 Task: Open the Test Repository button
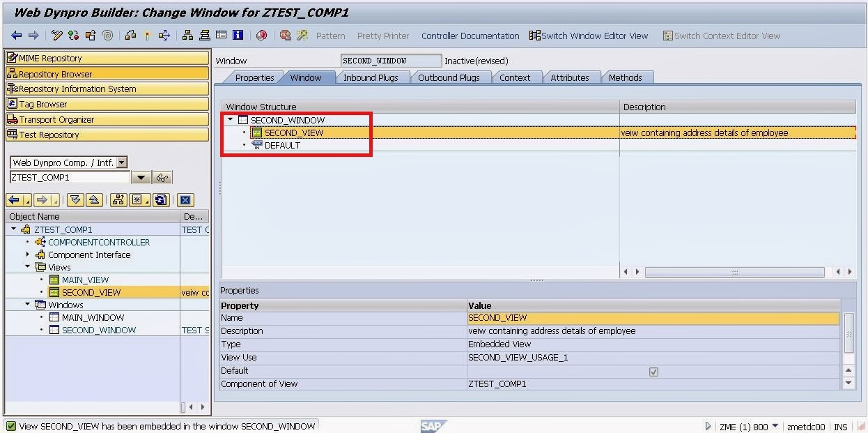(107, 135)
